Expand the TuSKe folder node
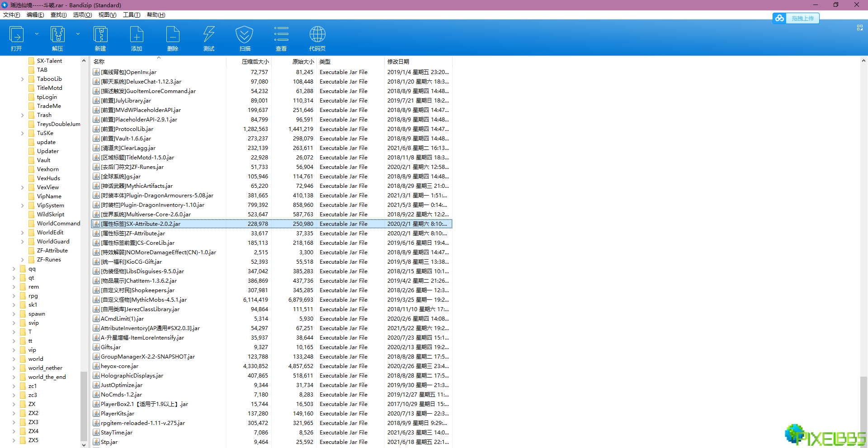Image resolution: width=868 pixels, height=448 pixels. point(23,133)
